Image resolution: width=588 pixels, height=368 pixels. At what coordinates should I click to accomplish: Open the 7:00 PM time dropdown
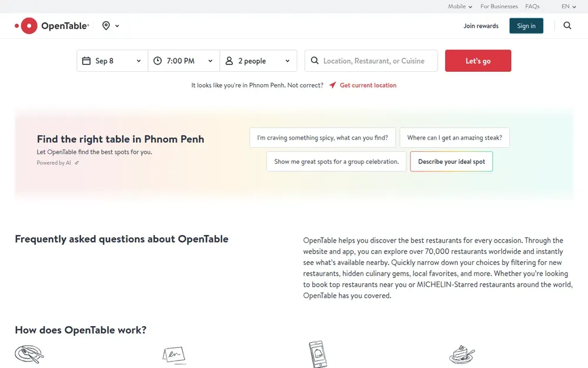[x=183, y=61]
